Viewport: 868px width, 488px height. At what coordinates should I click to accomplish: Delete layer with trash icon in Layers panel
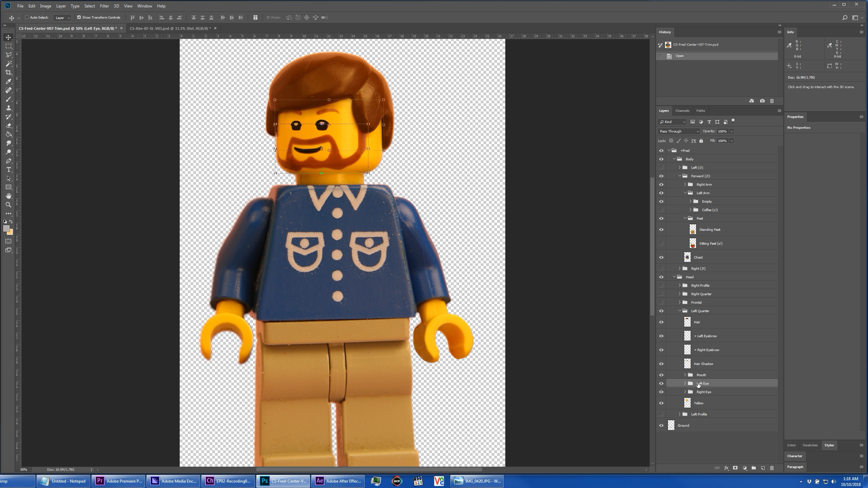(x=772, y=468)
